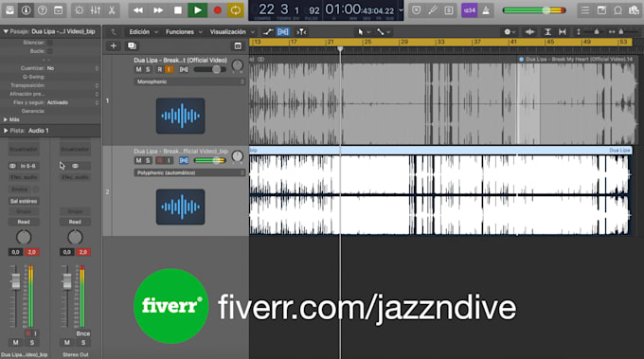Click the waveform icon of track 1

pyautogui.click(x=180, y=116)
